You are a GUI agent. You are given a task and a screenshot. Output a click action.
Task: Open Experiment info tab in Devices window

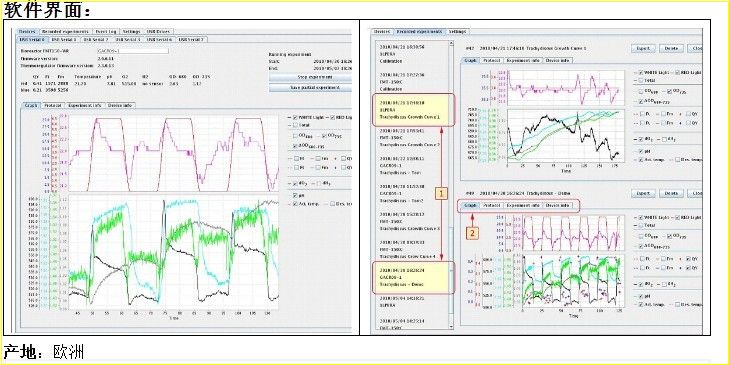click(x=85, y=106)
